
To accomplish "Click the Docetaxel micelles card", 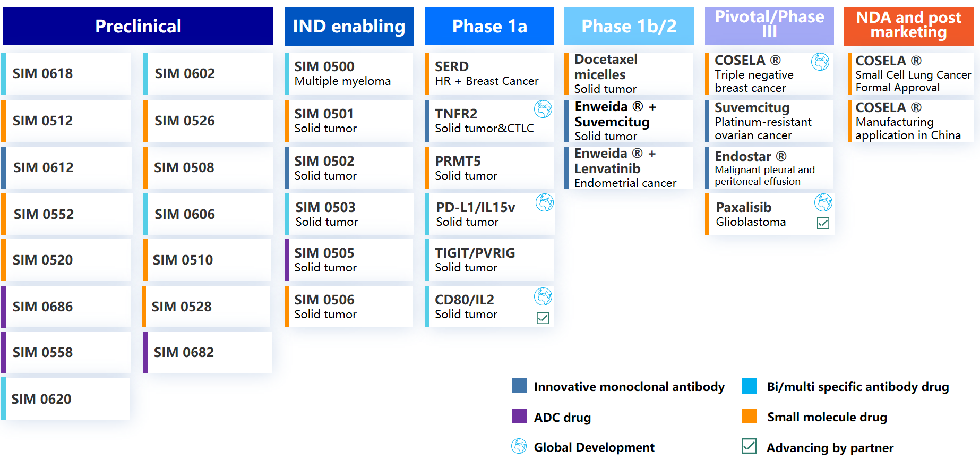I will point(629,73).
